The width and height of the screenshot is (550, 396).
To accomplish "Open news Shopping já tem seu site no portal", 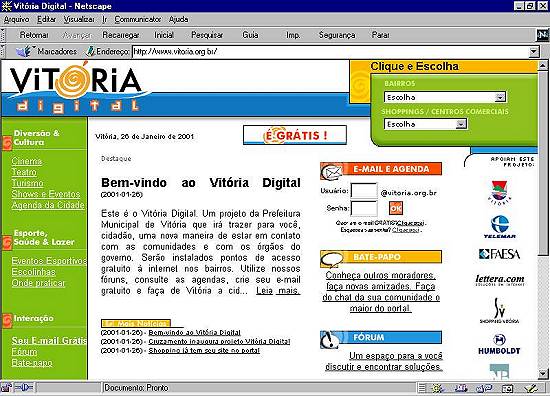I will coord(204,350).
